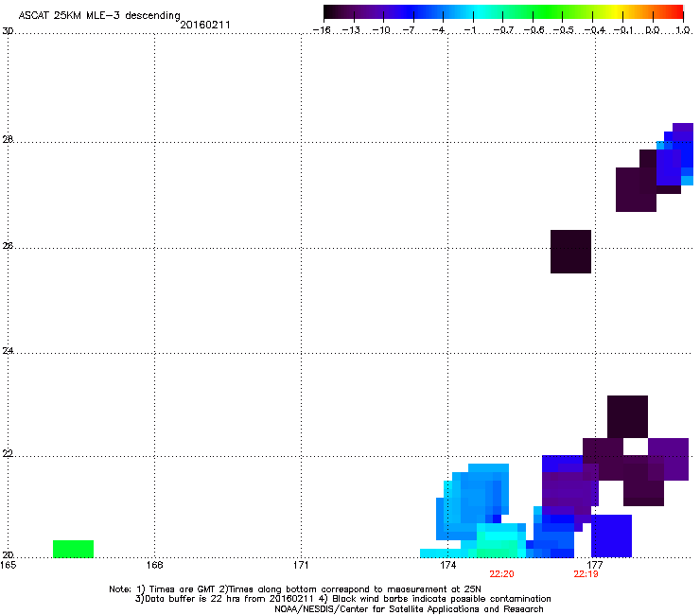This screenshot has width=700, height=615.
Task: Click the red time stamp 22:19
Action: pos(586,574)
